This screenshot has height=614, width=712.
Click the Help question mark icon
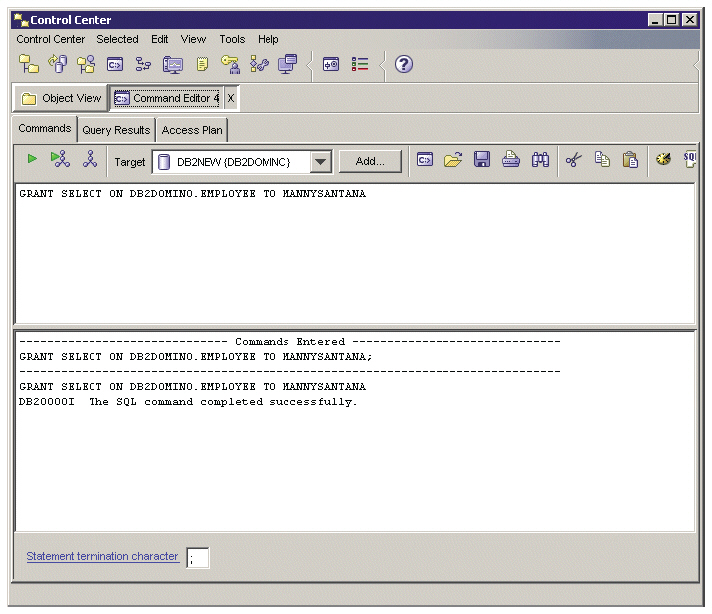404,64
